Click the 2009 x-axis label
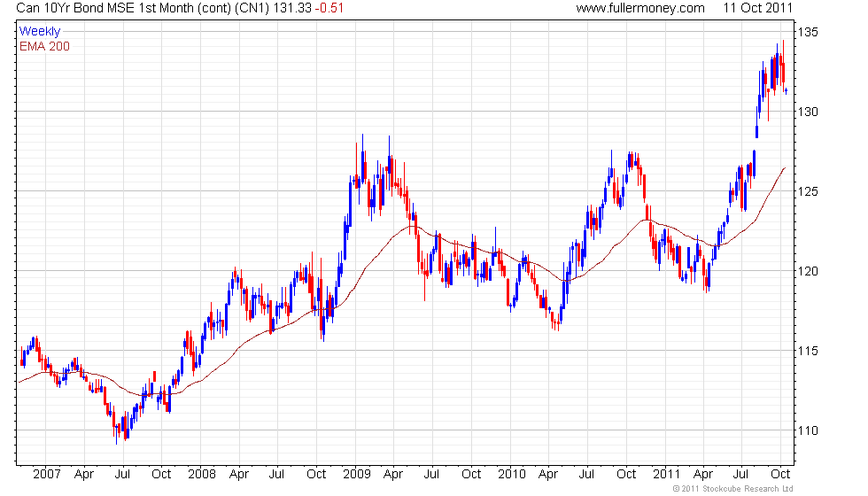 (x=356, y=475)
